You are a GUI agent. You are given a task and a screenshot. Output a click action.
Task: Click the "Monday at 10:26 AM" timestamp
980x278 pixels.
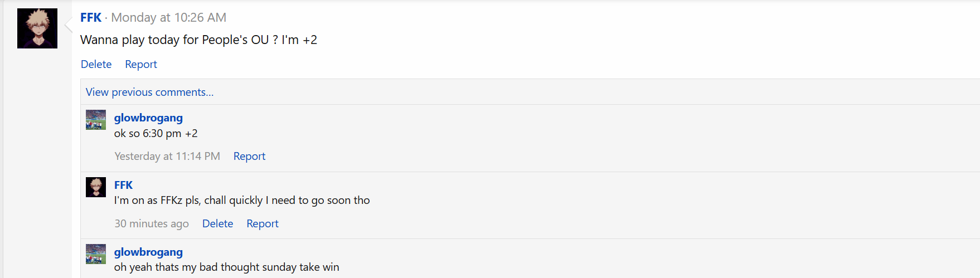point(168,17)
